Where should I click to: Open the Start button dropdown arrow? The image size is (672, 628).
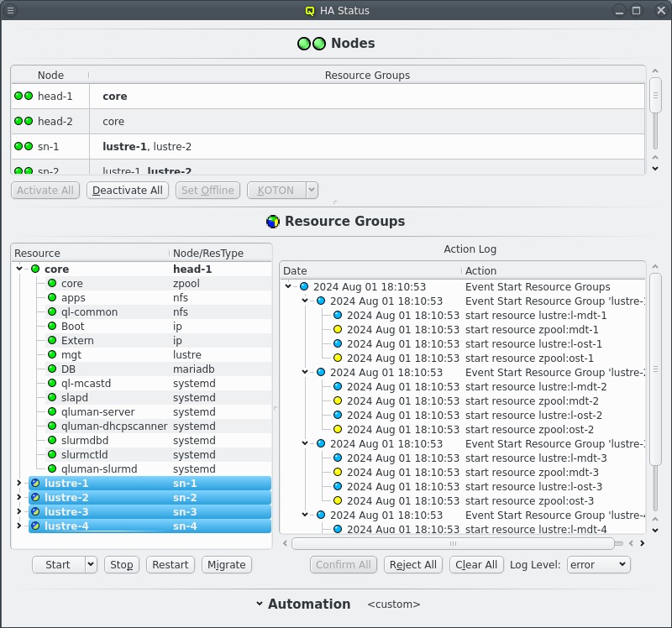pos(91,564)
